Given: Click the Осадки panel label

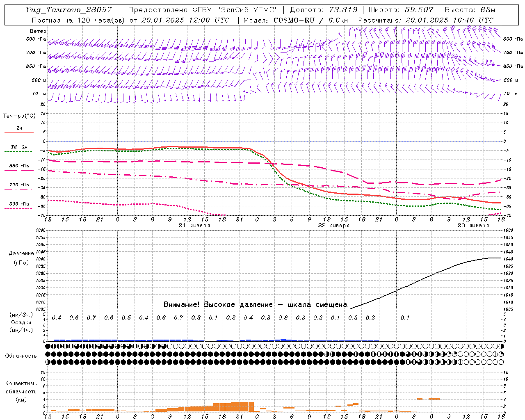Looking at the screenshot, I should (x=21, y=322).
